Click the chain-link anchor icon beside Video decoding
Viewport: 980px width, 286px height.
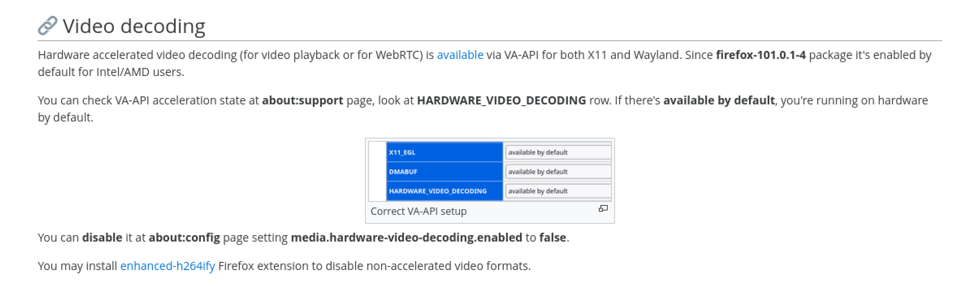48,26
